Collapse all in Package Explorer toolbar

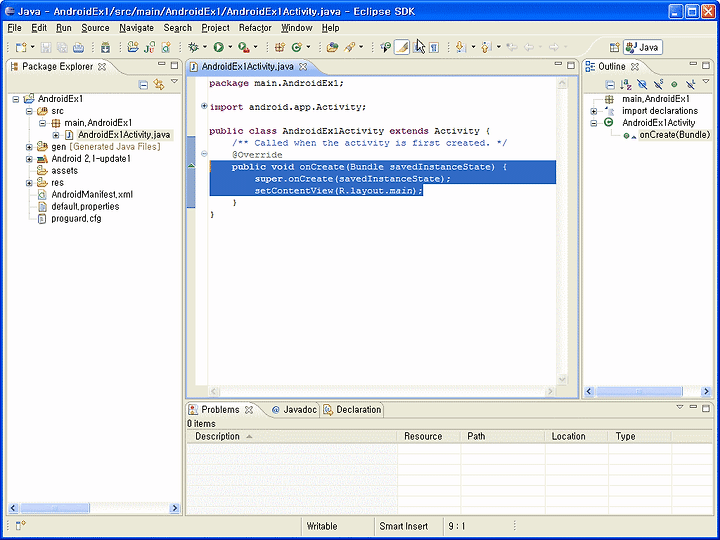[x=143, y=84]
